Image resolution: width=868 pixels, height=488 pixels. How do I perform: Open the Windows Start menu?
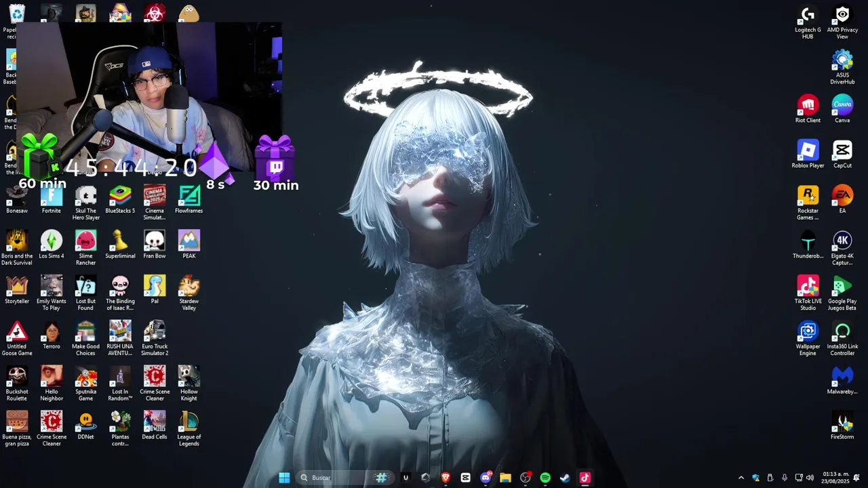click(284, 478)
